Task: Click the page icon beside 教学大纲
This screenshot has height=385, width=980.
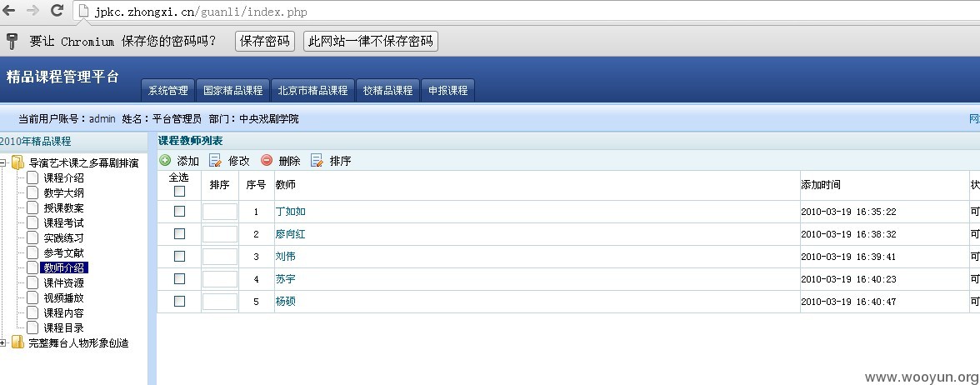Action: click(x=33, y=193)
